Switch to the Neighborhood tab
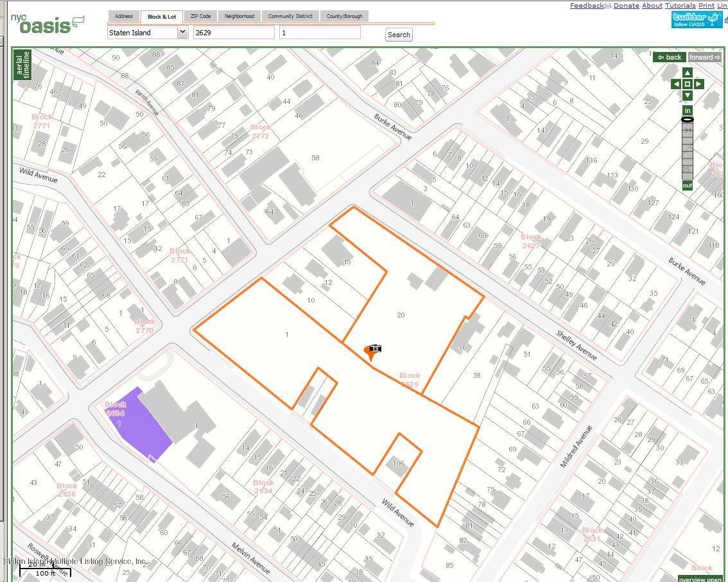The image size is (728, 582). pos(239,16)
